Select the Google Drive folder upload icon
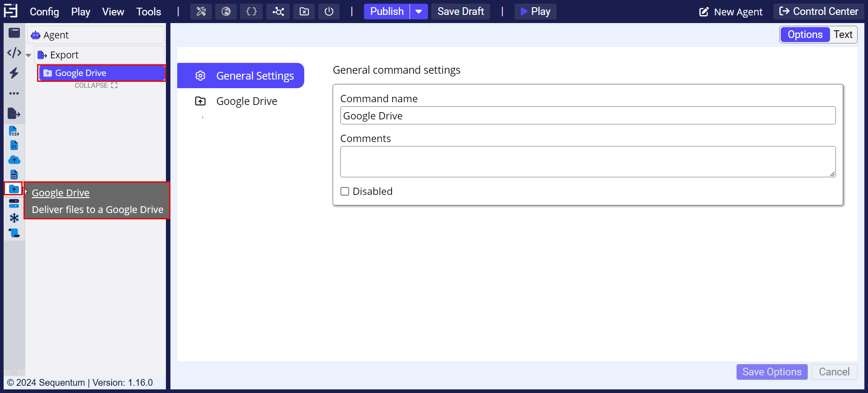 point(14,189)
